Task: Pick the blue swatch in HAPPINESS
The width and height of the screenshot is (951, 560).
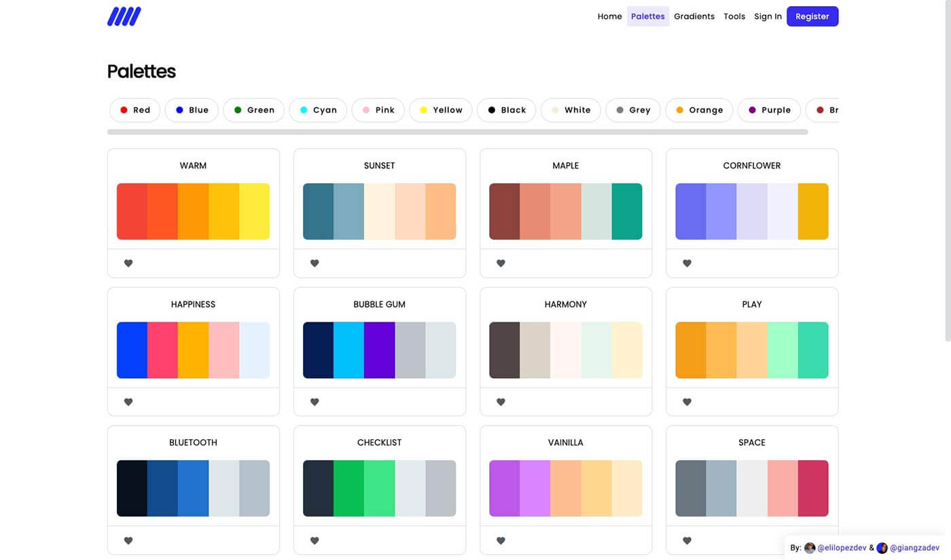Action: pyautogui.click(x=132, y=350)
